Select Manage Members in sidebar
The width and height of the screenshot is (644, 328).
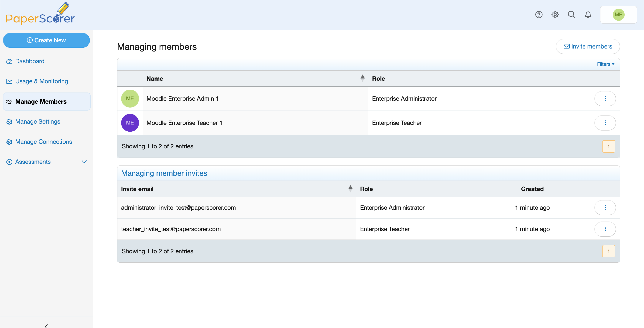tap(47, 102)
